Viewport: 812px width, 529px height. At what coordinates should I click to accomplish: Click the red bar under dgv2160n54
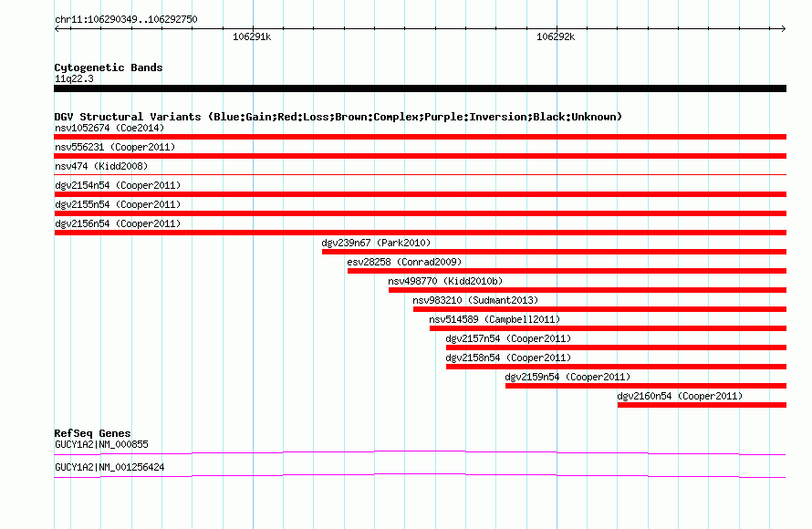(702, 405)
